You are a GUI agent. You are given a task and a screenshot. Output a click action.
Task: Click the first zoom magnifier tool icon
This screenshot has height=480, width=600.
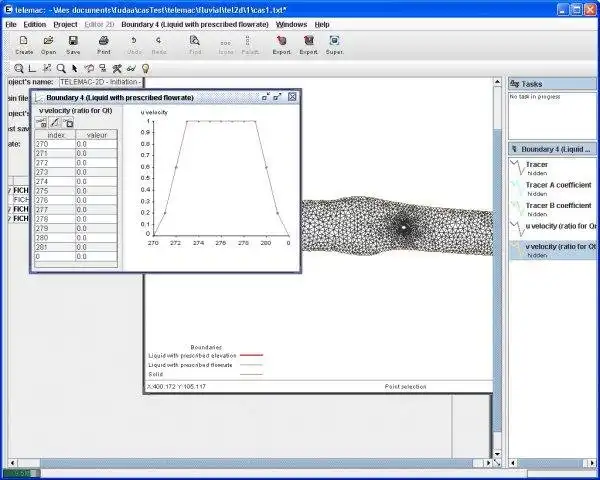coord(18,69)
